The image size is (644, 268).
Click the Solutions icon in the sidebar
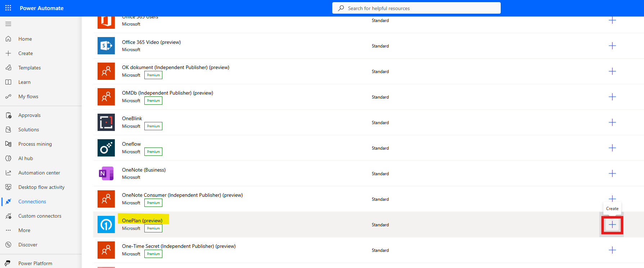(8, 130)
